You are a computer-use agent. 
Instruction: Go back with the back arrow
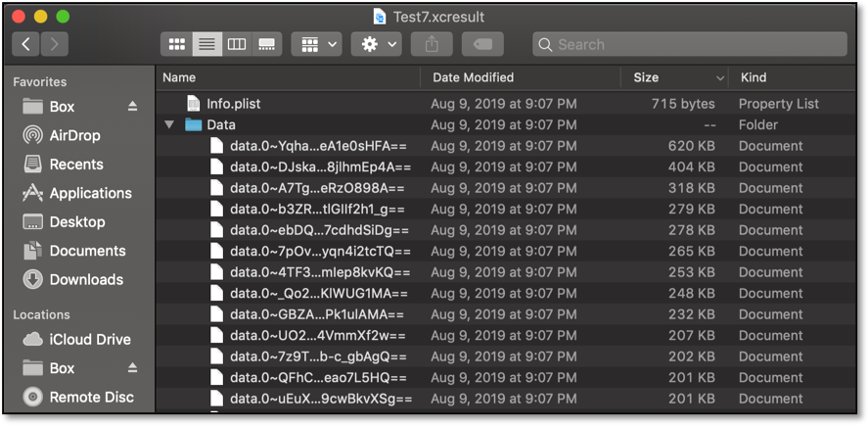tap(25, 44)
